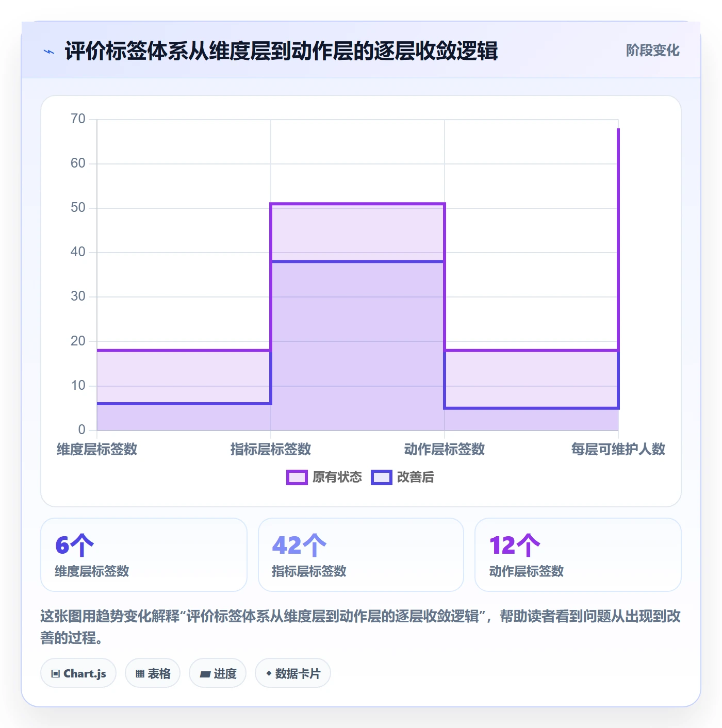Click the 每层可维护人数 x-axis label
Image resolution: width=722 pixels, height=728 pixels.
point(618,449)
